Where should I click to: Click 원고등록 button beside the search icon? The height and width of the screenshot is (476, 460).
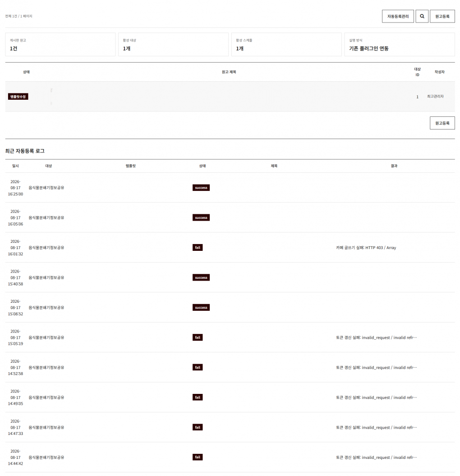click(442, 16)
